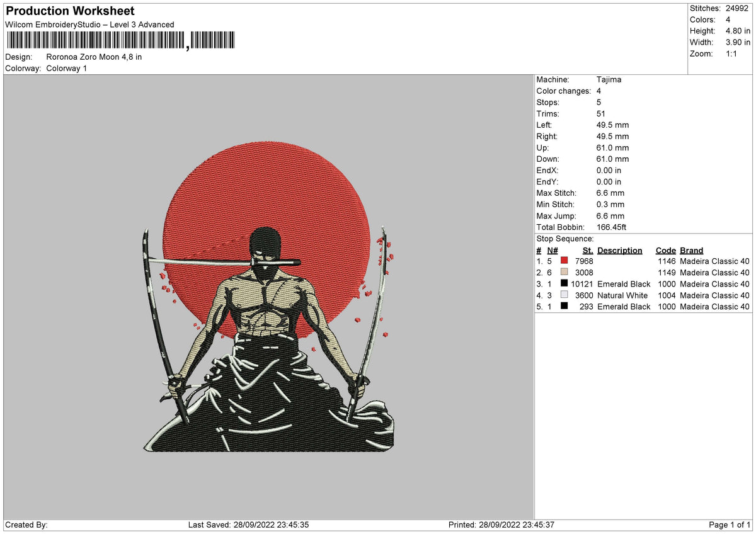Image resolution: width=756 pixels, height=534 pixels.
Task: Select the Colorway 1 value
Action: click(x=68, y=69)
